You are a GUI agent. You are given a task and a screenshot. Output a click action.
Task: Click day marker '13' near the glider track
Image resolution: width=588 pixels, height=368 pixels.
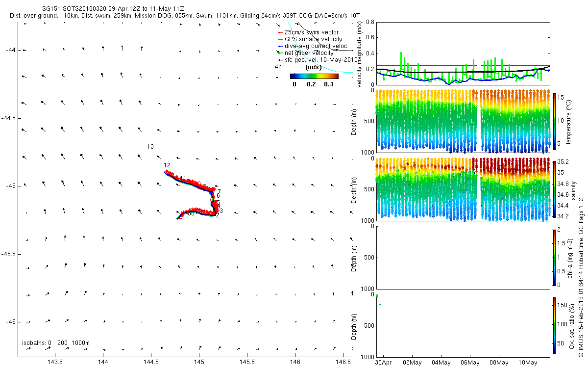150,147
